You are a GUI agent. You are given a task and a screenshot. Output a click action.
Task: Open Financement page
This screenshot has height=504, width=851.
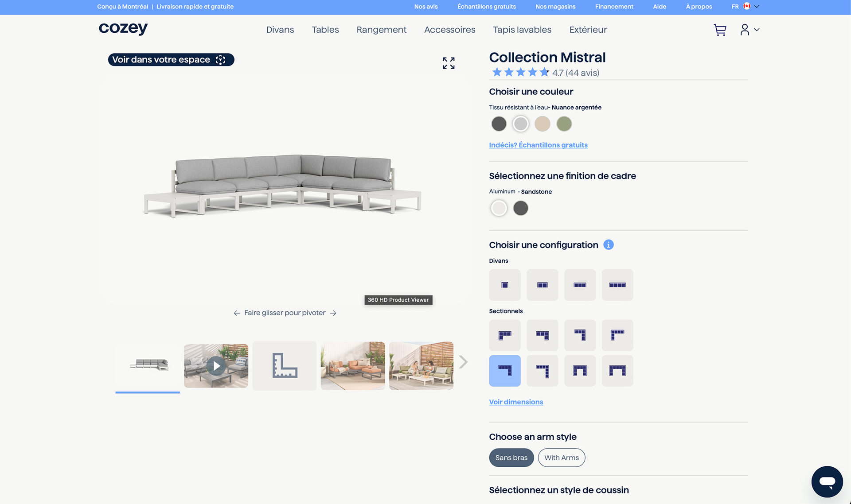coord(614,6)
